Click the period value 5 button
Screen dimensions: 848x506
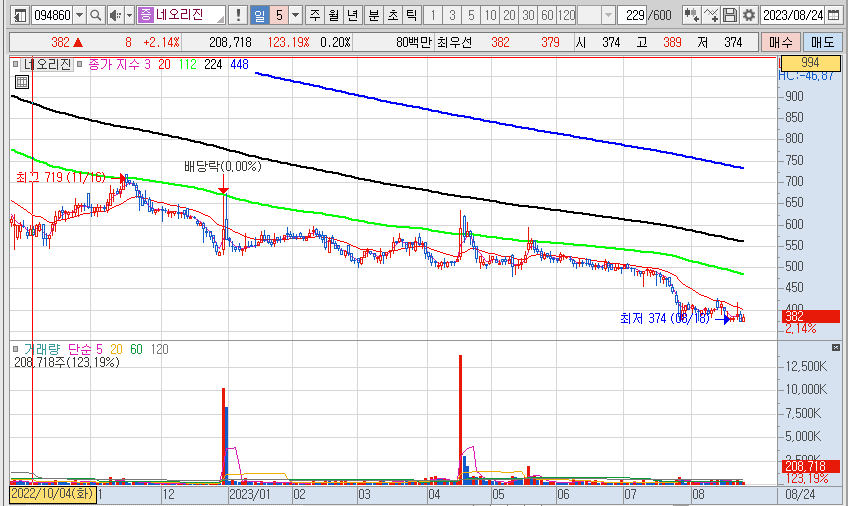279,15
